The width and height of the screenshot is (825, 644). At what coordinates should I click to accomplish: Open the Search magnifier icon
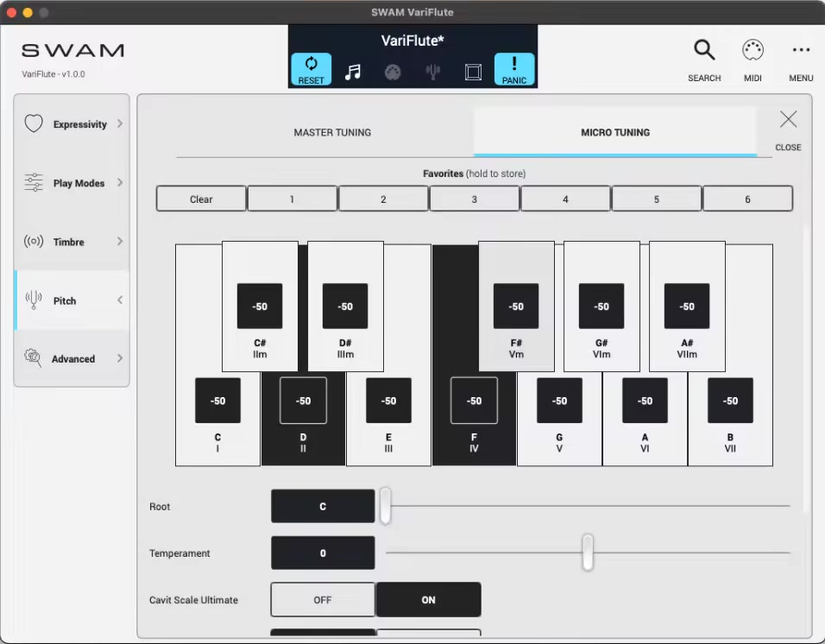[x=704, y=52]
